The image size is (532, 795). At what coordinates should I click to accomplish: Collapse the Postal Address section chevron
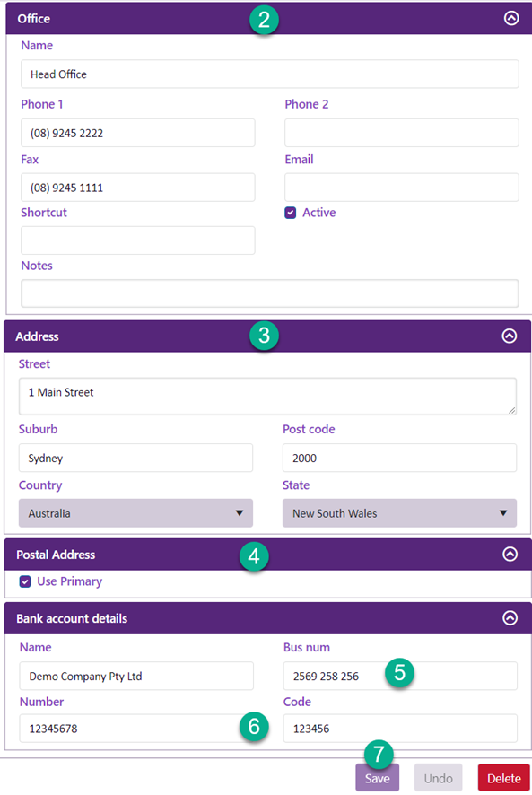click(x=510, y=554)
